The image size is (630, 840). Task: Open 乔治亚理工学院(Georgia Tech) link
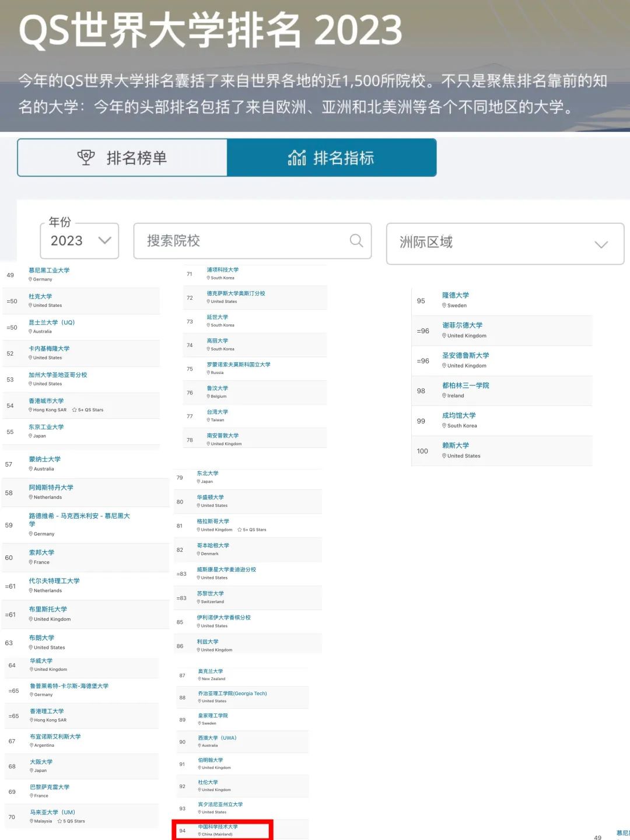tap(232, 694)
